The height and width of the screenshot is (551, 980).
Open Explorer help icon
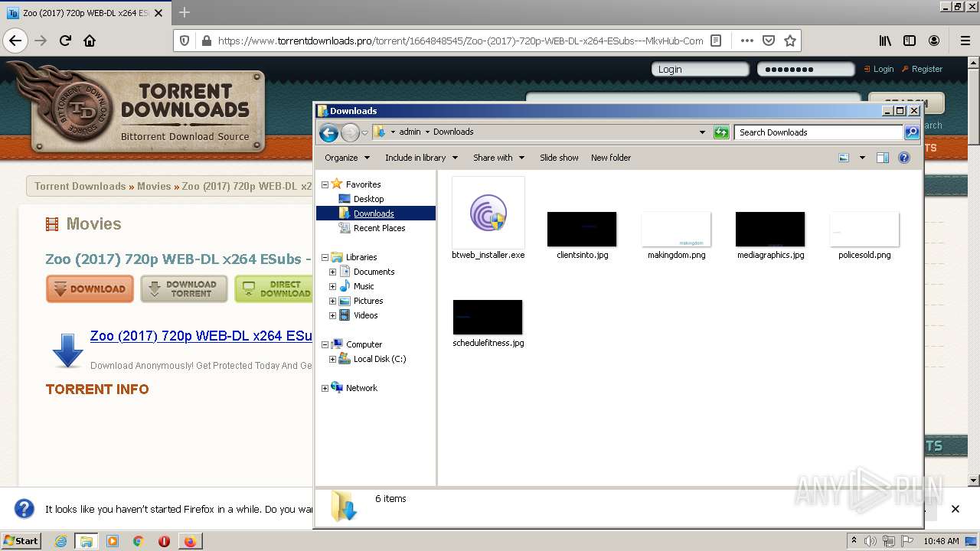[x=904, y=158]
